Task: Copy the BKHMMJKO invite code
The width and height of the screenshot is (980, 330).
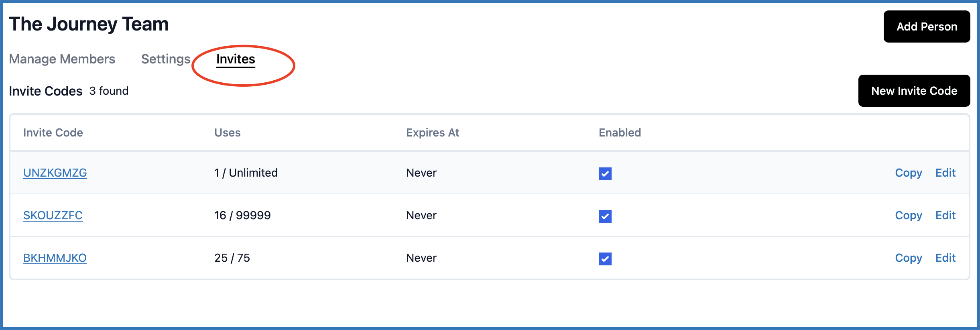Action: [908, 258]
